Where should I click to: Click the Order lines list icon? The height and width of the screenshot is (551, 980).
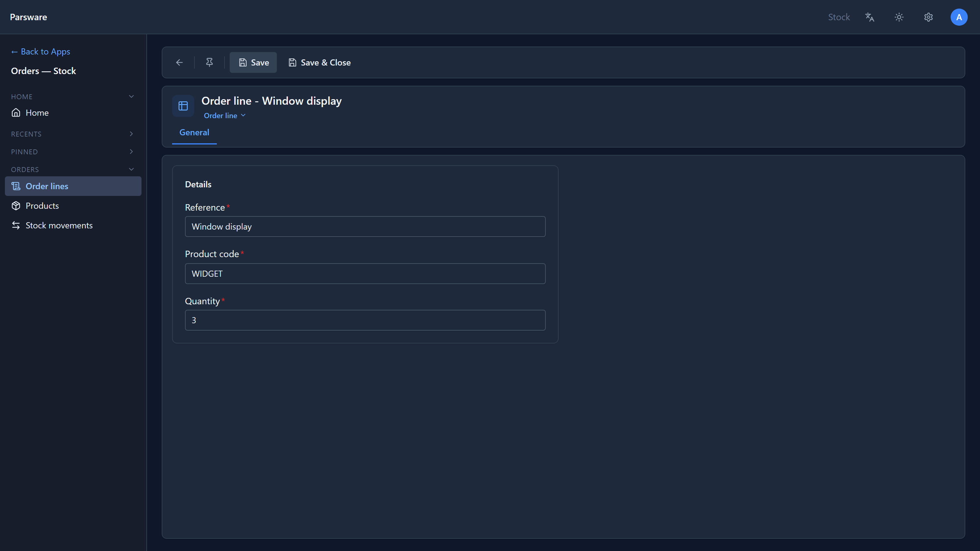tap(16, 186)
